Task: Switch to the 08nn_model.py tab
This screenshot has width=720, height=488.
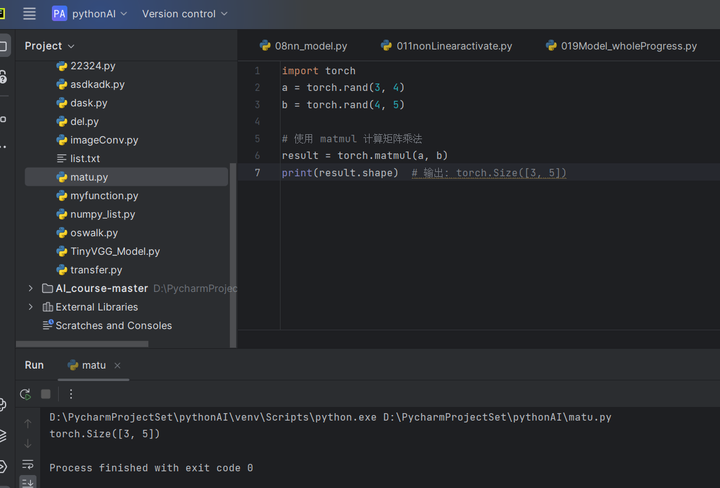Action: [303, 45]
